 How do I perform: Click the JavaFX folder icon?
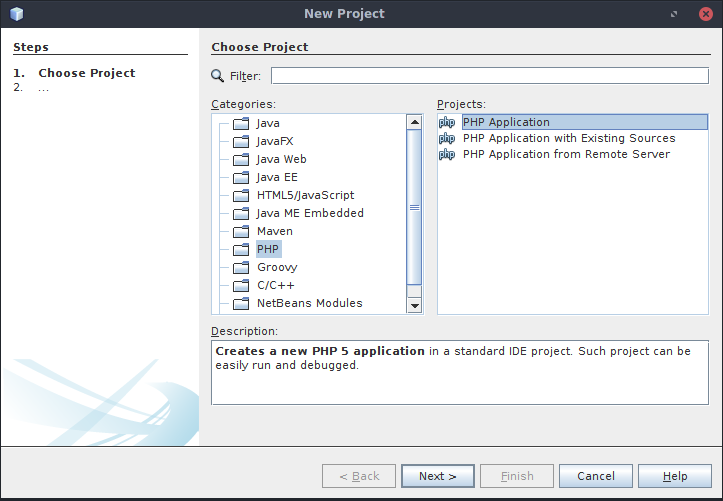point(241,141)
